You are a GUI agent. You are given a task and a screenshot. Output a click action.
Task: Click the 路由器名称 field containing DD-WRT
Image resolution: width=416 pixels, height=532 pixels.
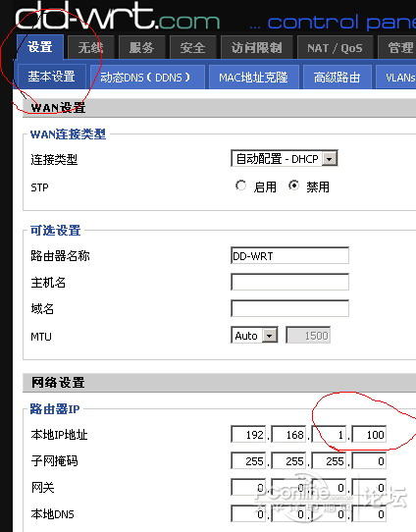point(289,255)
